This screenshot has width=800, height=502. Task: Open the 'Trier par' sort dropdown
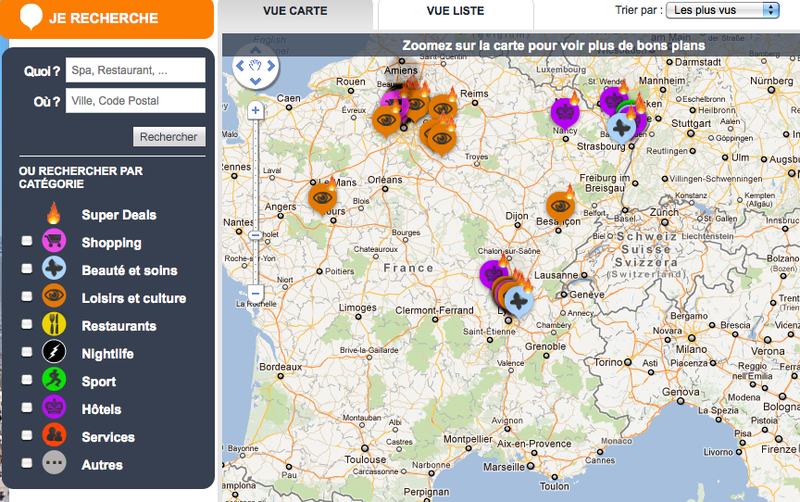(x=724, y=10)
